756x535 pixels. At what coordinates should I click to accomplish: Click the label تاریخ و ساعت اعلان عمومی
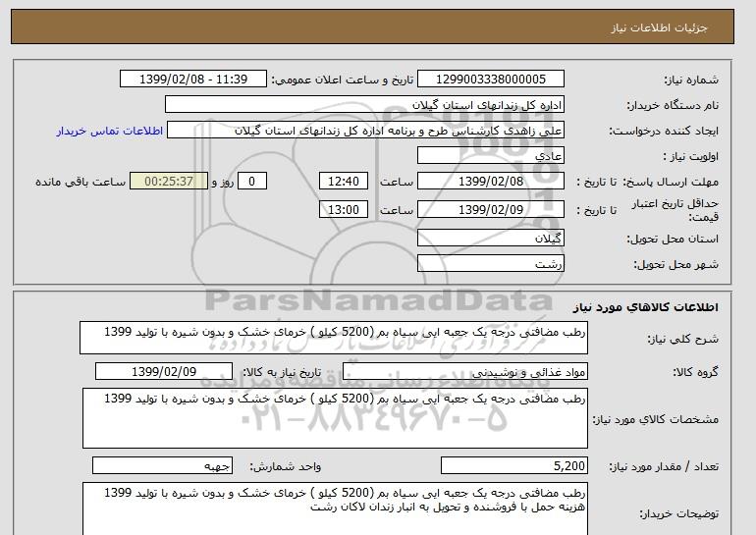point(343,80)
